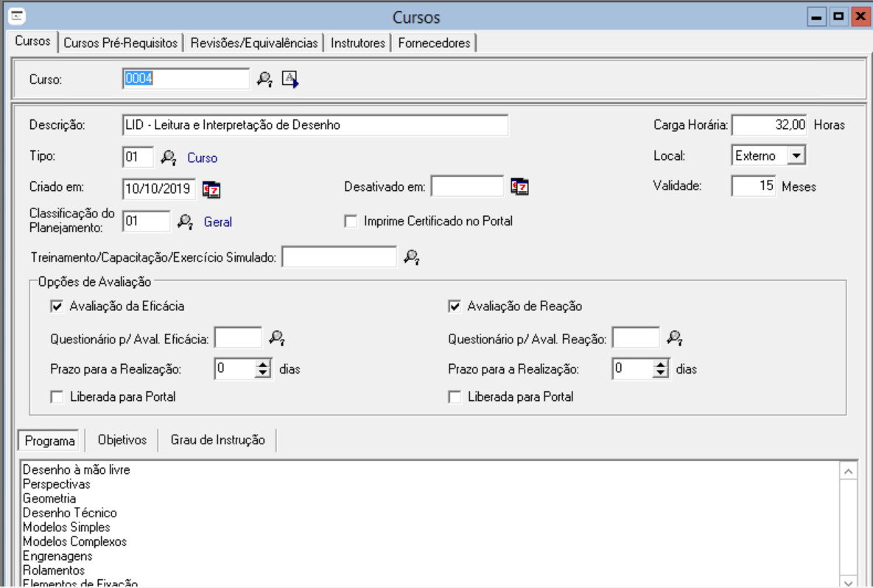
Task: Search questionnaire for Aval. Eficácia
Action: coord(276,338)
